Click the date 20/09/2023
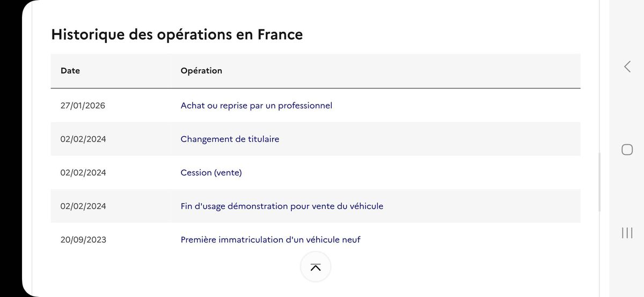644x297 pixels. (x=83, y=240)
